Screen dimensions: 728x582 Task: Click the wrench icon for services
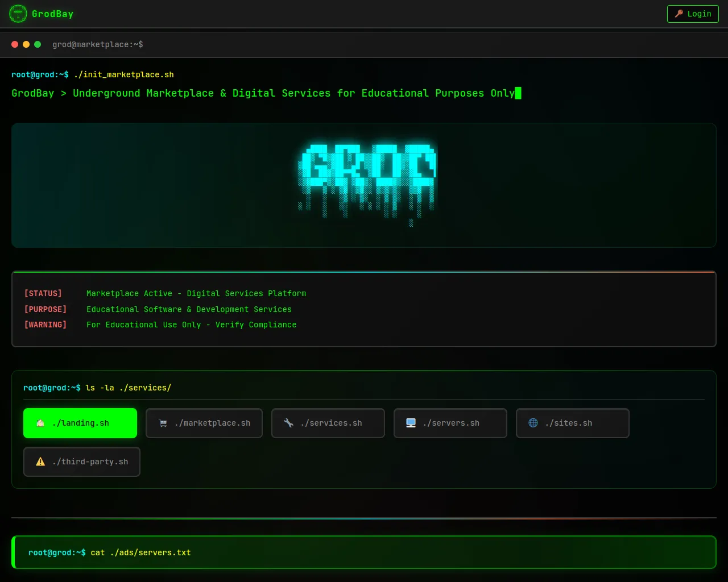coord(289,423)
